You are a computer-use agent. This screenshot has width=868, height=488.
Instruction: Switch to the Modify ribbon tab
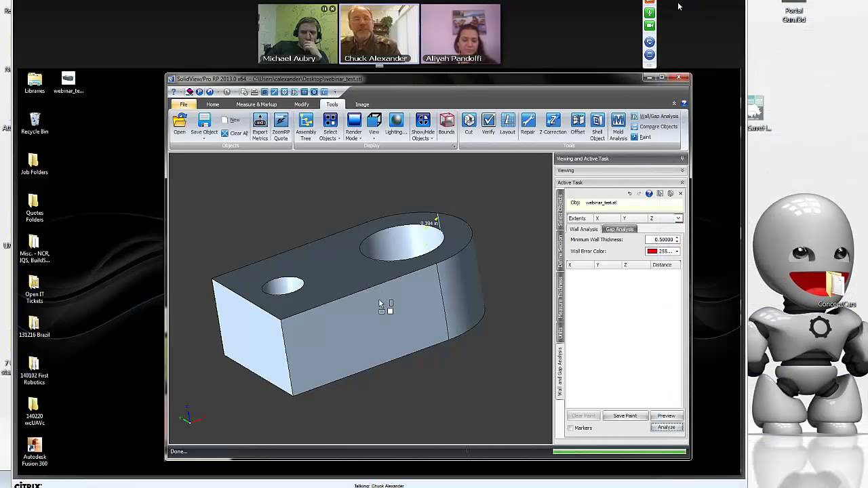[x=302, y=104]
